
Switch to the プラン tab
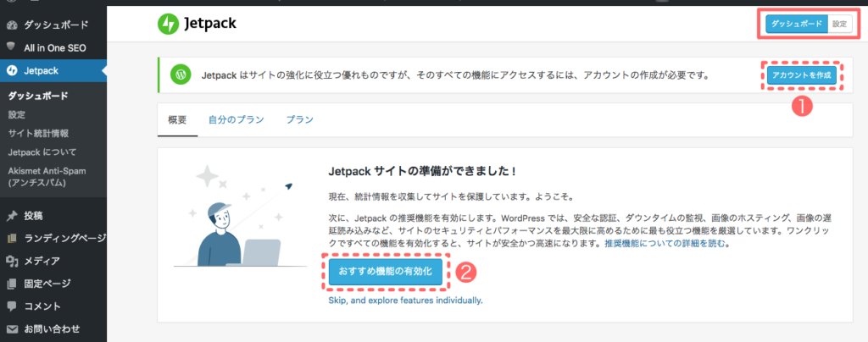click(x=299, y=120)
